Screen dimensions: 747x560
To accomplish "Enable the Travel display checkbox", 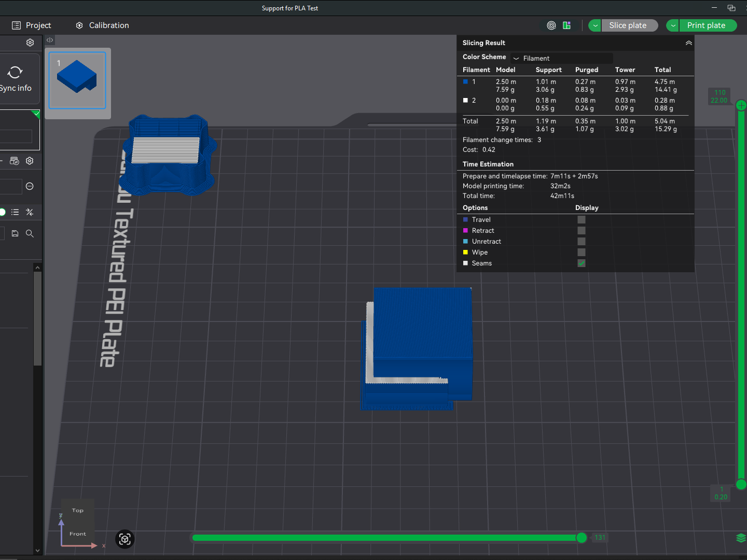I will coord(582,220).
